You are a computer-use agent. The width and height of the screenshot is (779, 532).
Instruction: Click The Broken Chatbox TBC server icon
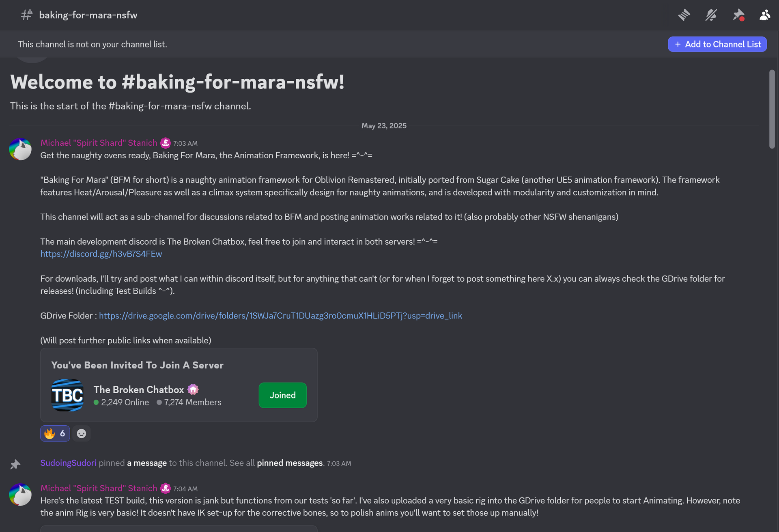67,395
